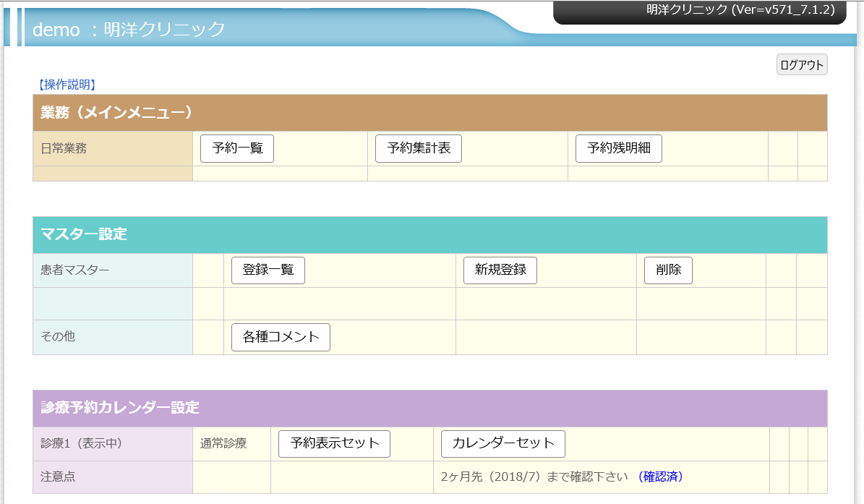Open the 予約集計表 summary table
The image size is (864, 504).
[x=419, y=149]
